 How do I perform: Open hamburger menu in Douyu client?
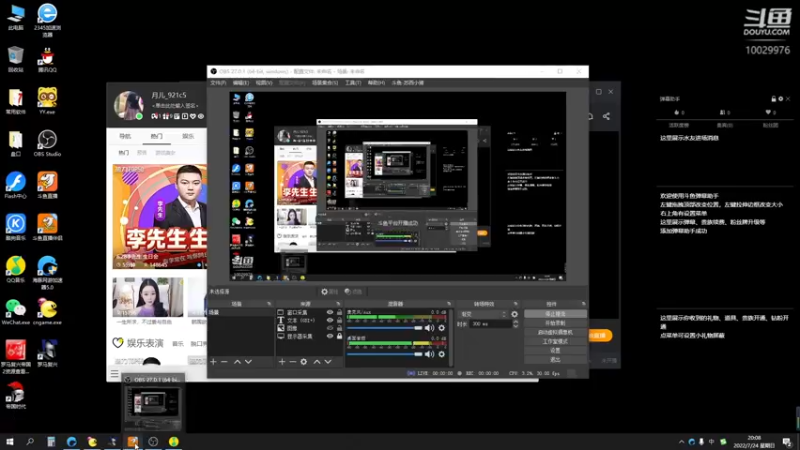pyautogui.click(x=115, y=374)
